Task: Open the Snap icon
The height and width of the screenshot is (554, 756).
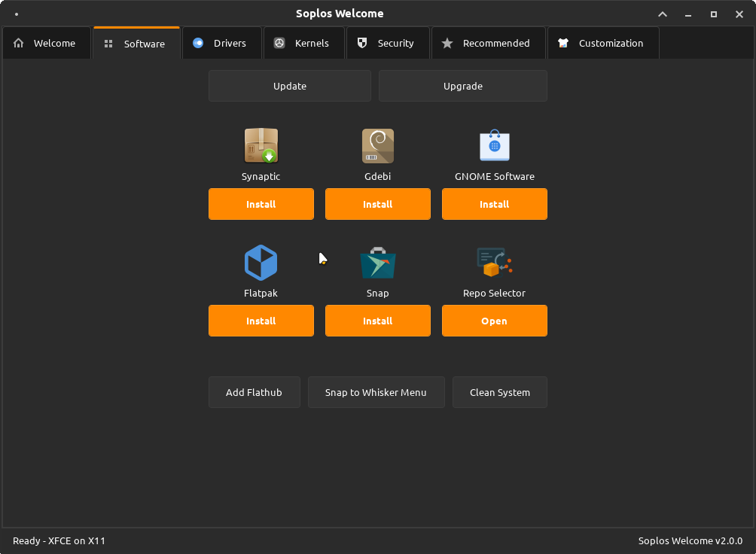Action: tap(377, 262)
